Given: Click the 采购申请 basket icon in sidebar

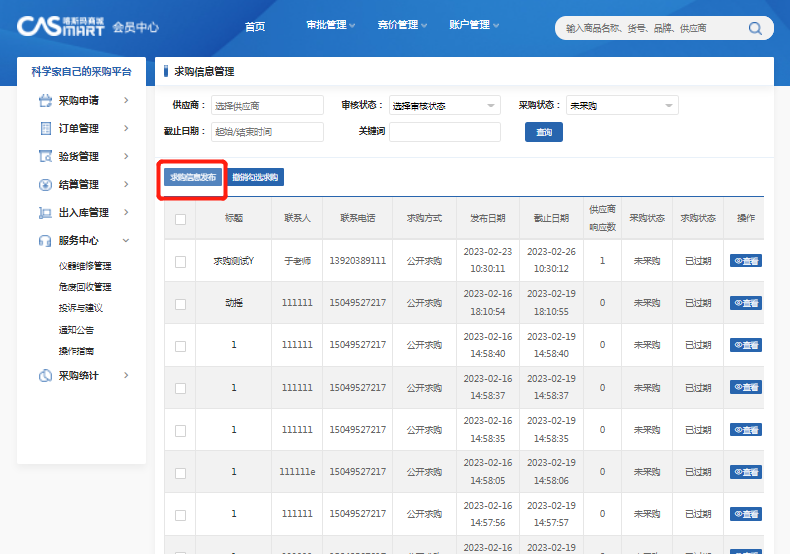Looking at the screenshot, I should [x=45, y=100].
